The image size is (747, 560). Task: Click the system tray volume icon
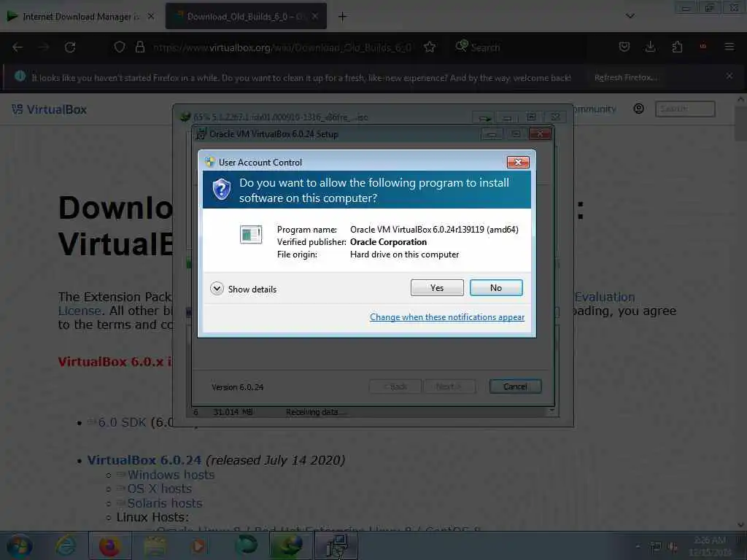pyautogui.click(x=673, y=547)
